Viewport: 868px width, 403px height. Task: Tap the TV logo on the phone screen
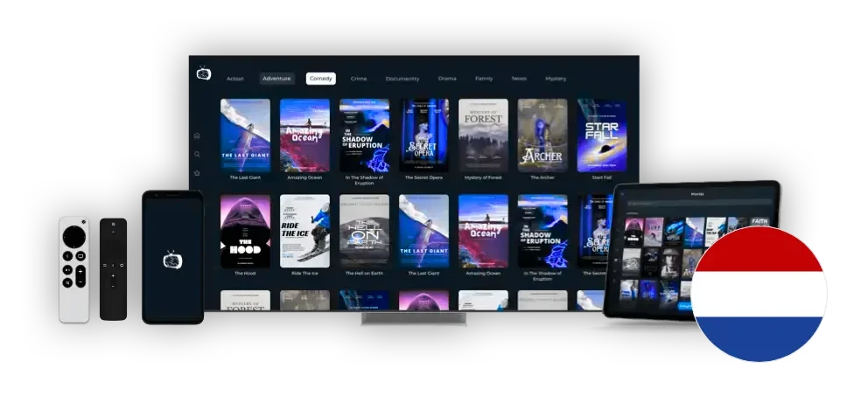coord(172,260)
